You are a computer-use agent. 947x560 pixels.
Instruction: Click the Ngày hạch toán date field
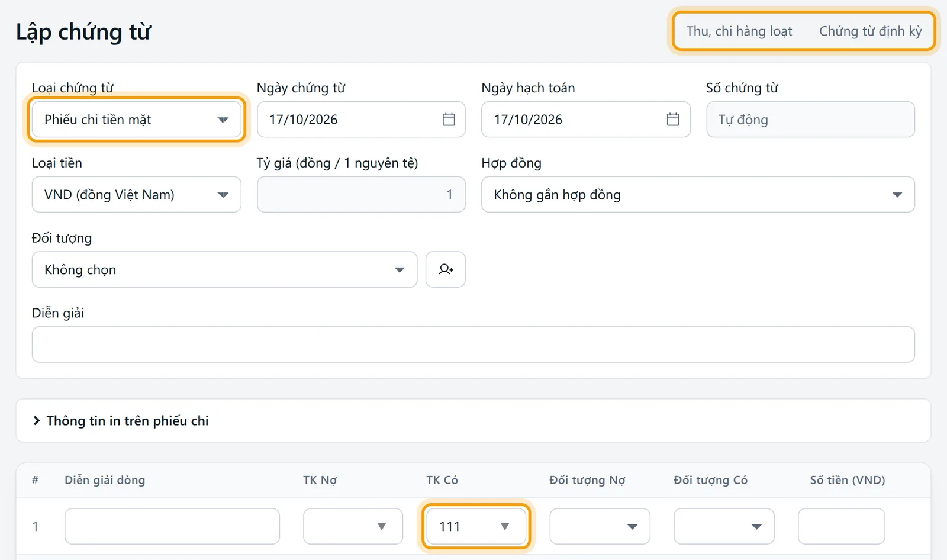coord(586,120)
